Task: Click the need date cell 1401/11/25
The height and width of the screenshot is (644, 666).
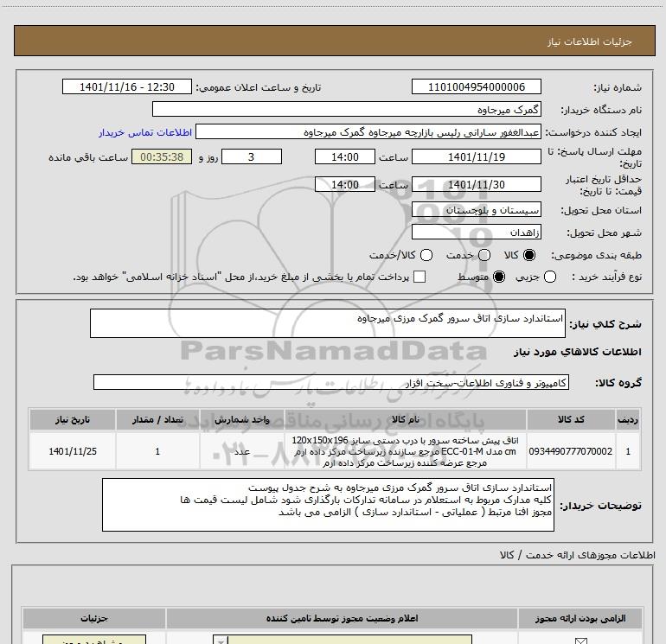Action: [x=73, y=451]
